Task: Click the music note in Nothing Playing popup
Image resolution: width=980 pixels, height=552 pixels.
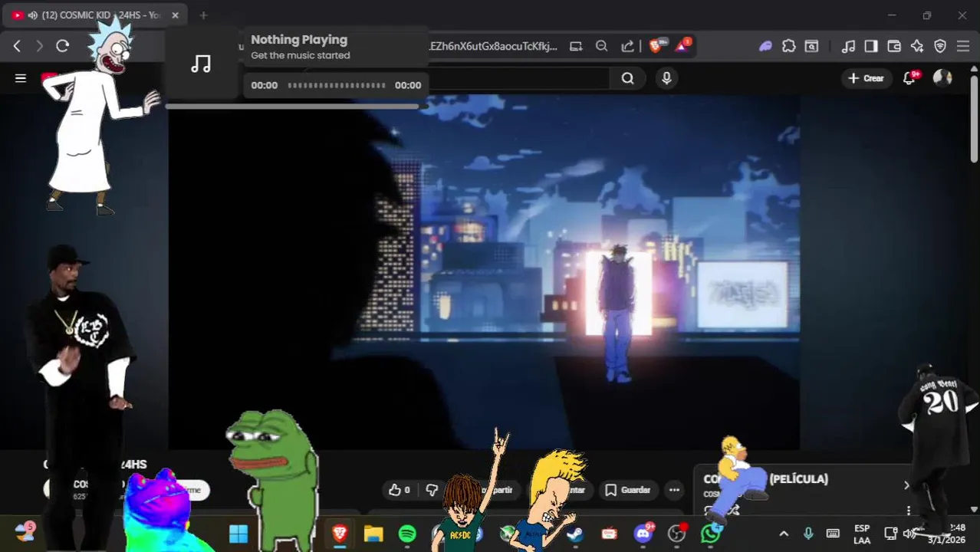Action: (201, 64)
